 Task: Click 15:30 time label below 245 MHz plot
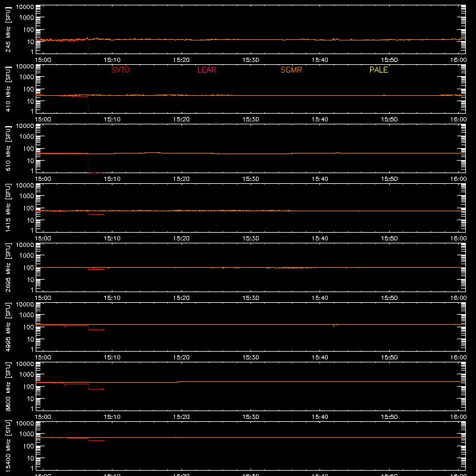250,60
